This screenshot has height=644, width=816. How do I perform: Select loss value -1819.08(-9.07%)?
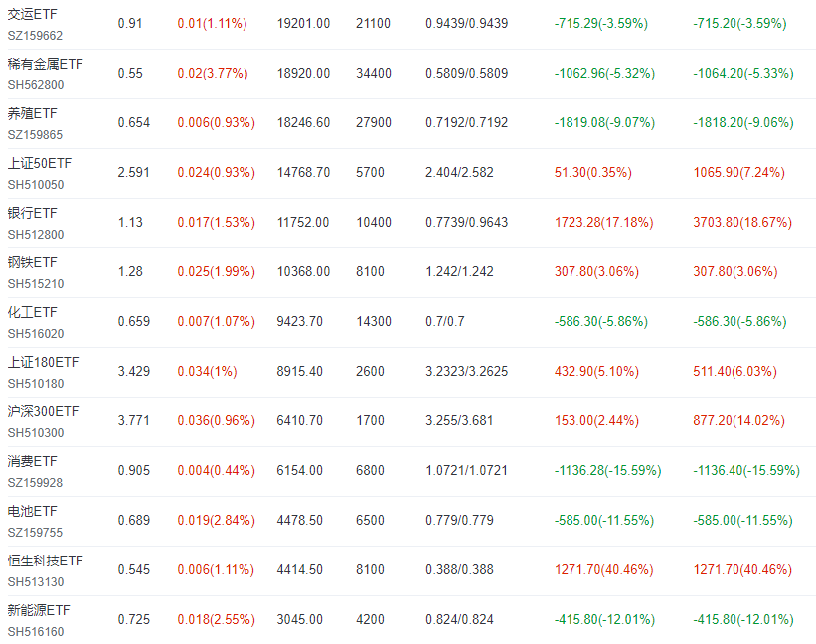pos(604,123)
